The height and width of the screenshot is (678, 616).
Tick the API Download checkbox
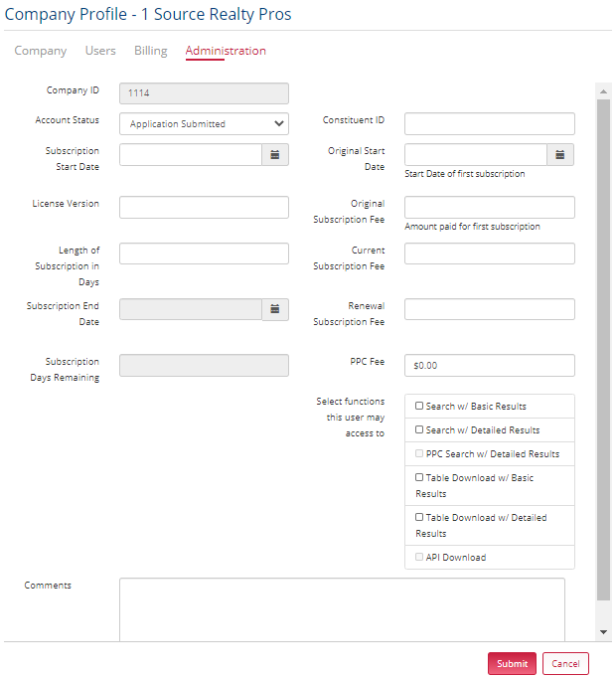(x=419, y=557)
